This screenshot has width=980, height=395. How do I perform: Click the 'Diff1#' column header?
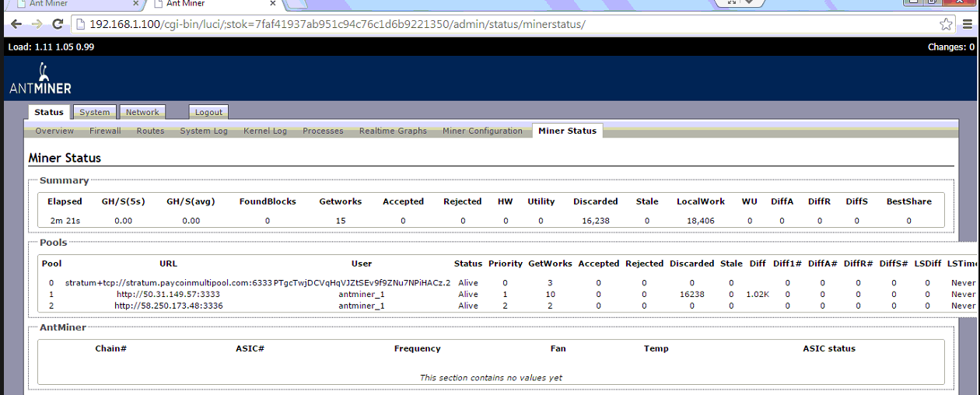(788, 264)
